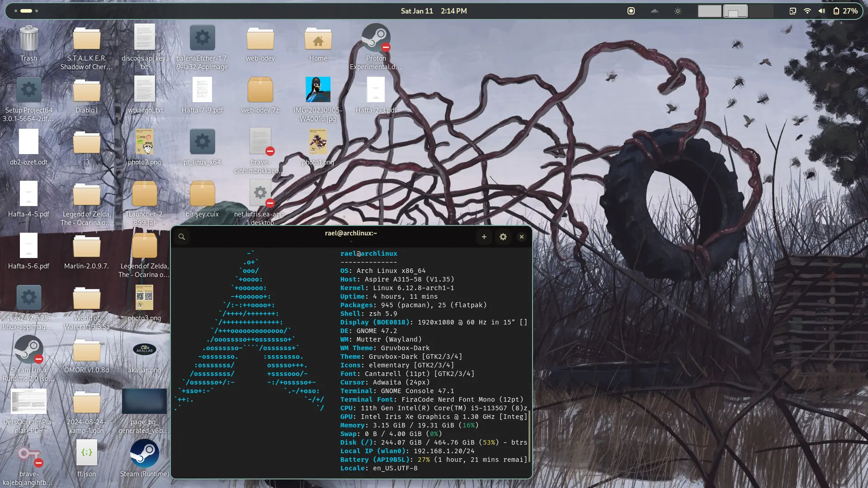This screenshot has height=488, width=868.
Task: Select the bir şey.cuix package icon
Action: [x=202, y=193]
